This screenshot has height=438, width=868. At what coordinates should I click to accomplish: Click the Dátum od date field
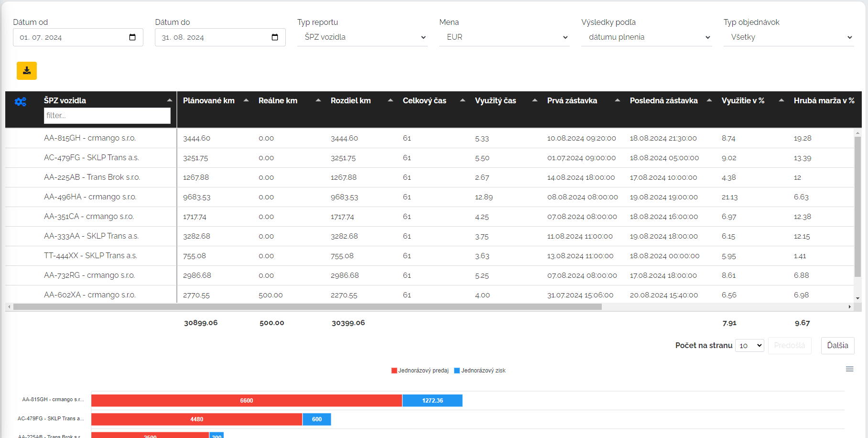[78, 37]
